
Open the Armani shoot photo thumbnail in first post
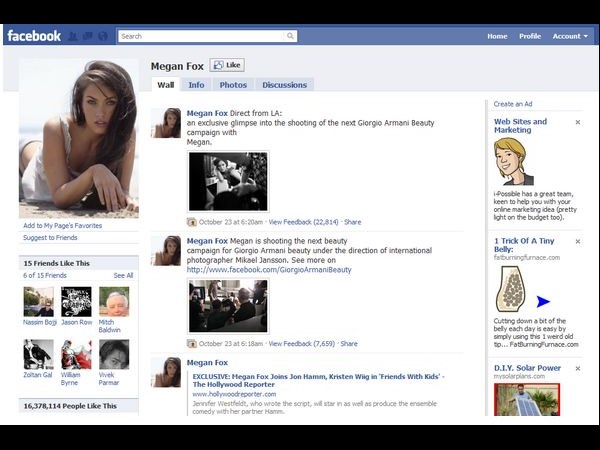tap(228, 181)
